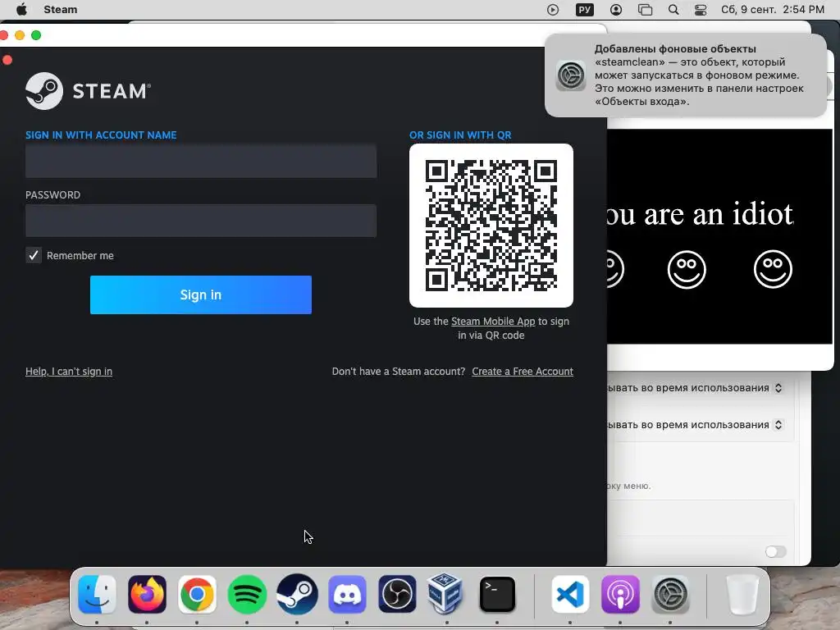Toggle the Remember me checkbox
Screen dimensions: 840x630
(33, 256)
